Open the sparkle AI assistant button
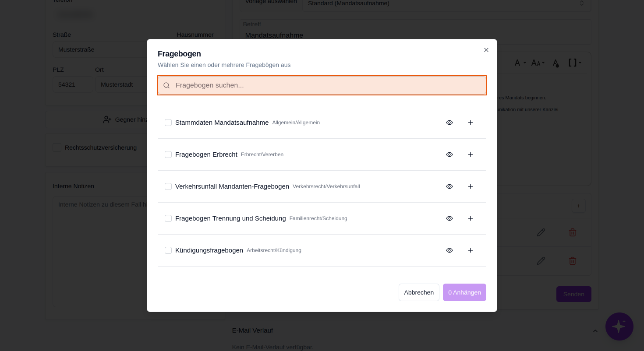 coord(619,326)
